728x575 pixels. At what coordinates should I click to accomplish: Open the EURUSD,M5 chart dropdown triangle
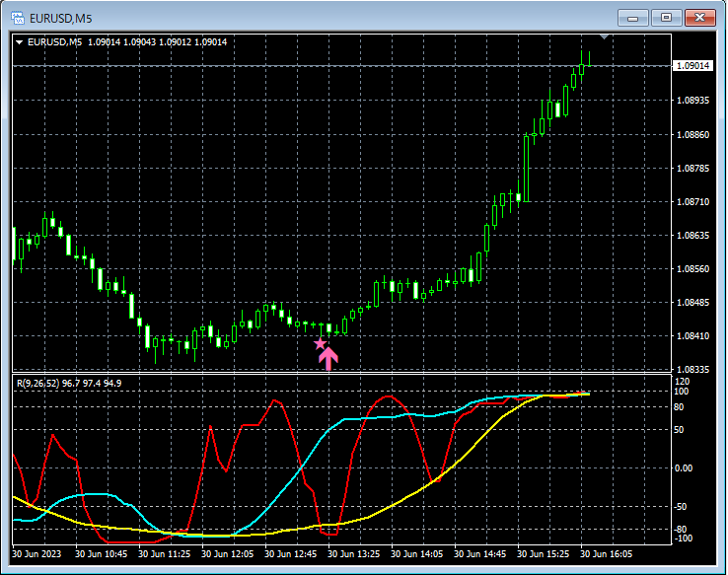(20, 42)
